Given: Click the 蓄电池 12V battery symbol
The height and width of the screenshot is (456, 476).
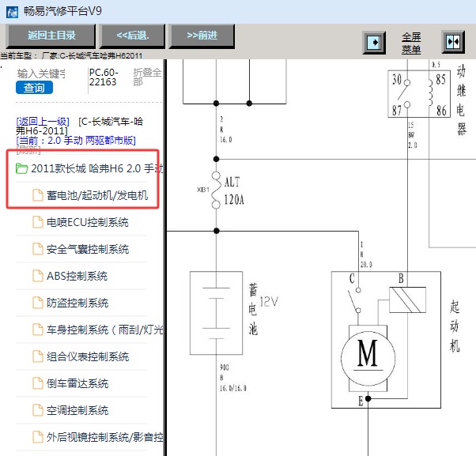Looking at the screenshot, I should point(216,313).
